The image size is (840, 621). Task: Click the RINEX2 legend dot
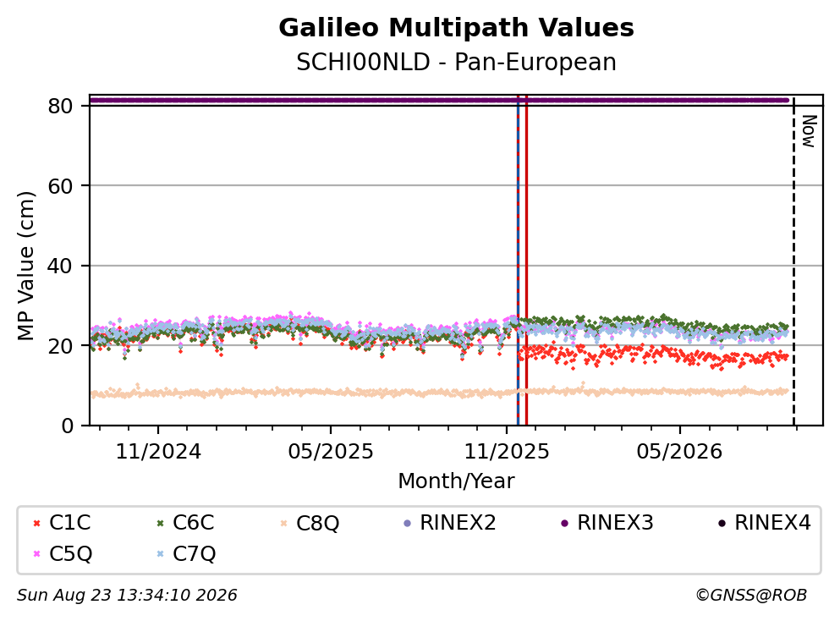(x=407, y=523)
